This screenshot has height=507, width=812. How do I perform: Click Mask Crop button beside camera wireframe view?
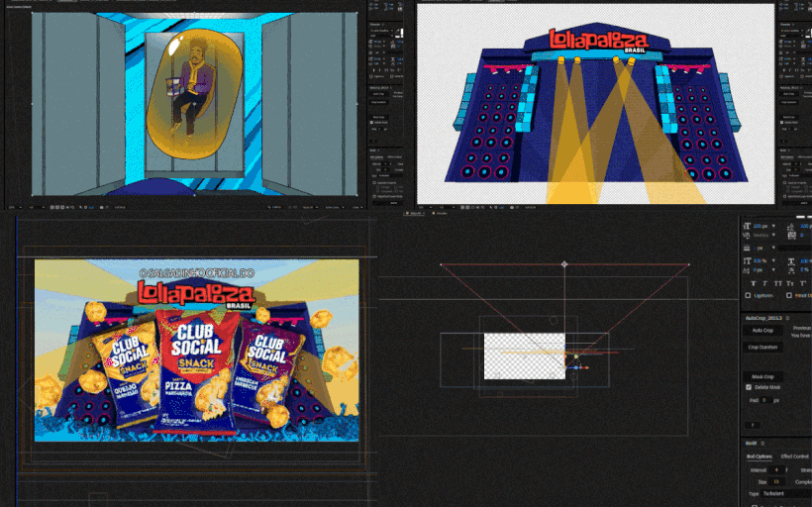point(763,376)
